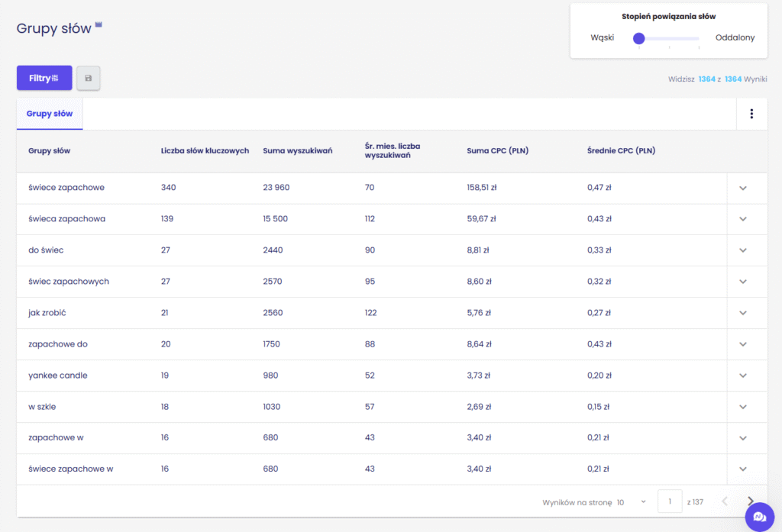
Task: Expand the świece zapachowe w row
Action: pyautogui.click(x=743, y=469)
